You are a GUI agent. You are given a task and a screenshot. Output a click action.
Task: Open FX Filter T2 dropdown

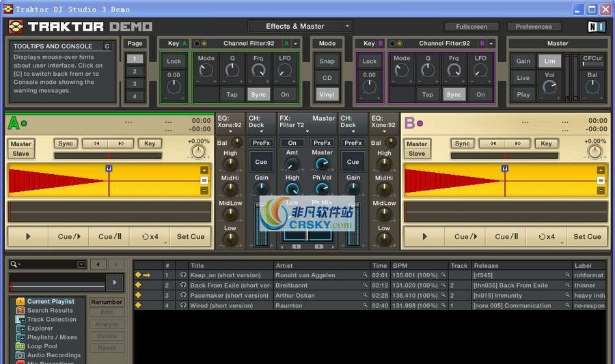point(307,132)
